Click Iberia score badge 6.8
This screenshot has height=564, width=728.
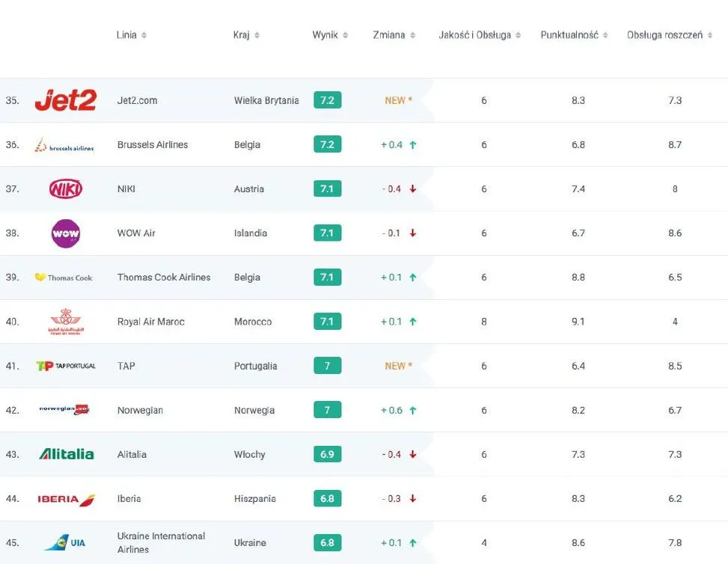[x=327, y=498]
